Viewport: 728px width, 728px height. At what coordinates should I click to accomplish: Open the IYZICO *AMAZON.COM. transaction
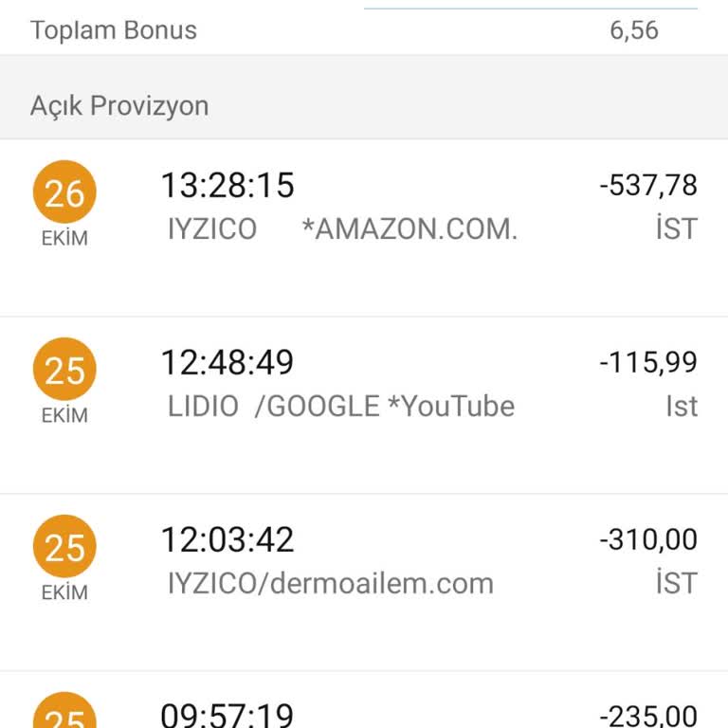click(x=342, y=229)
